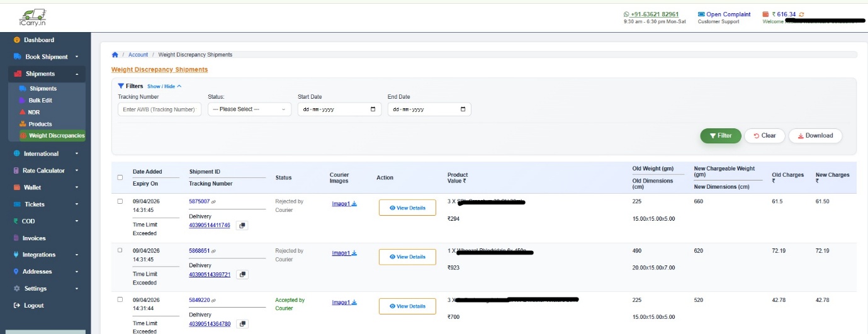Click the Clear button
This screenshot has width=868, height=334.
765,136
